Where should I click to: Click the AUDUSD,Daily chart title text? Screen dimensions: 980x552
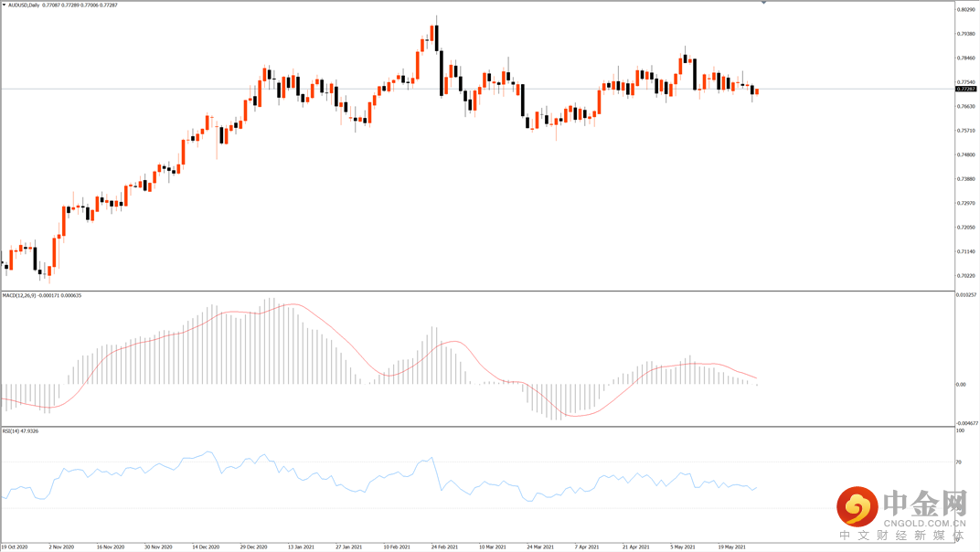coord(24,5)
